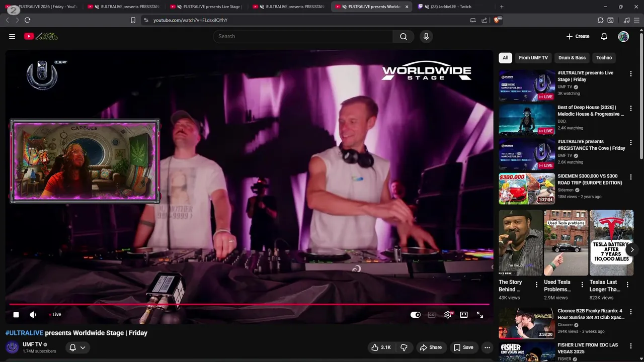The image size is (644, 362).
Task: Show next shorts with the right chevron
Action: 632,250
